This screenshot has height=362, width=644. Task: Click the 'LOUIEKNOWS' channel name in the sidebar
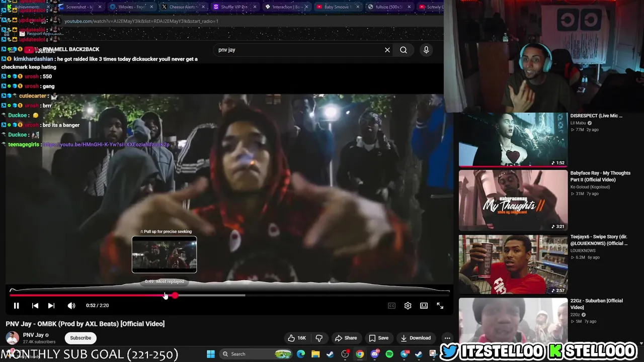tap(583, 250)
